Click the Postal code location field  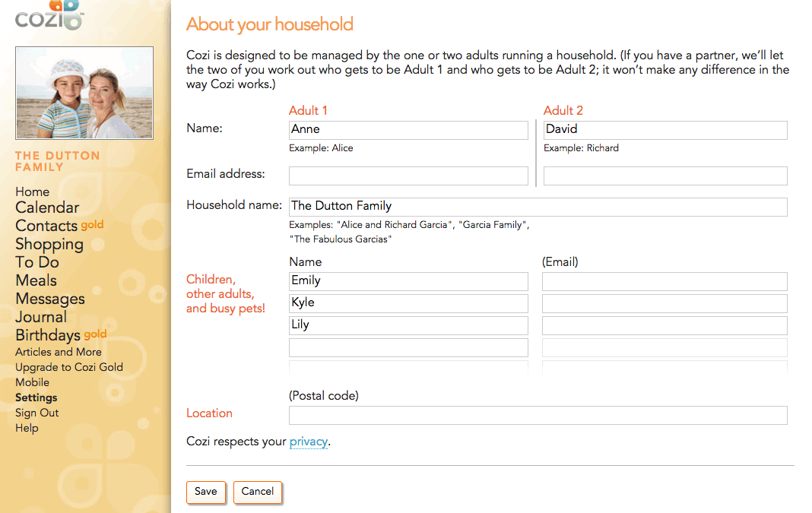click(x=538, y=415)
